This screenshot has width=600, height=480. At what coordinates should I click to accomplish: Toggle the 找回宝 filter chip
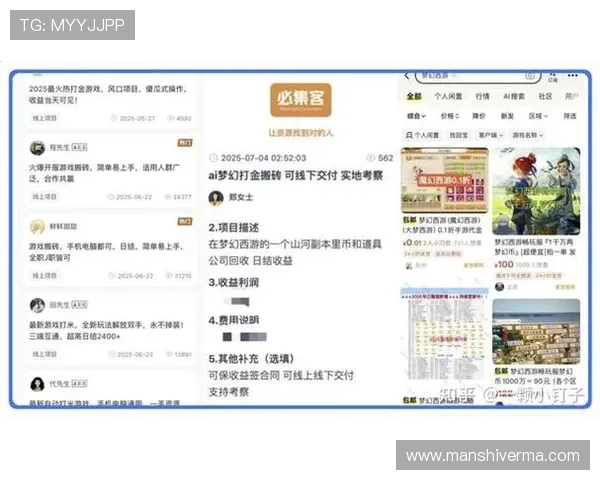[459, 135]
